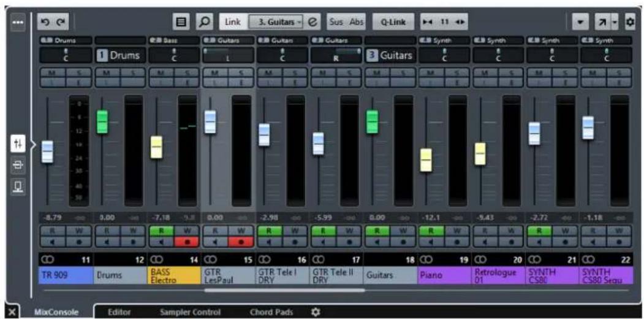644x319 pixels.
Task: Click the left-panned control on GTR LesPaul
Action: pos(229,55)
